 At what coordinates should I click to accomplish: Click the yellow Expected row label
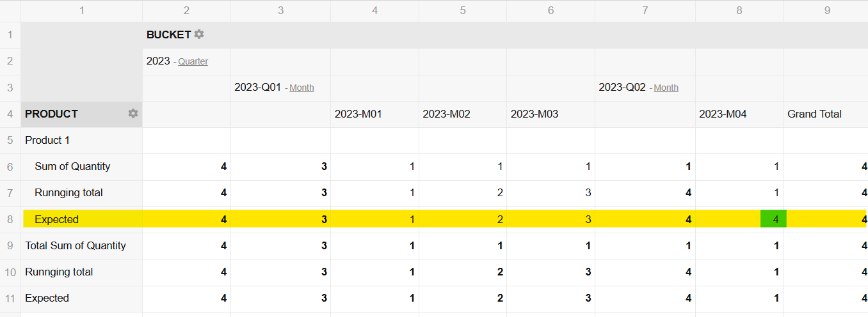click(x=56, y=219)
